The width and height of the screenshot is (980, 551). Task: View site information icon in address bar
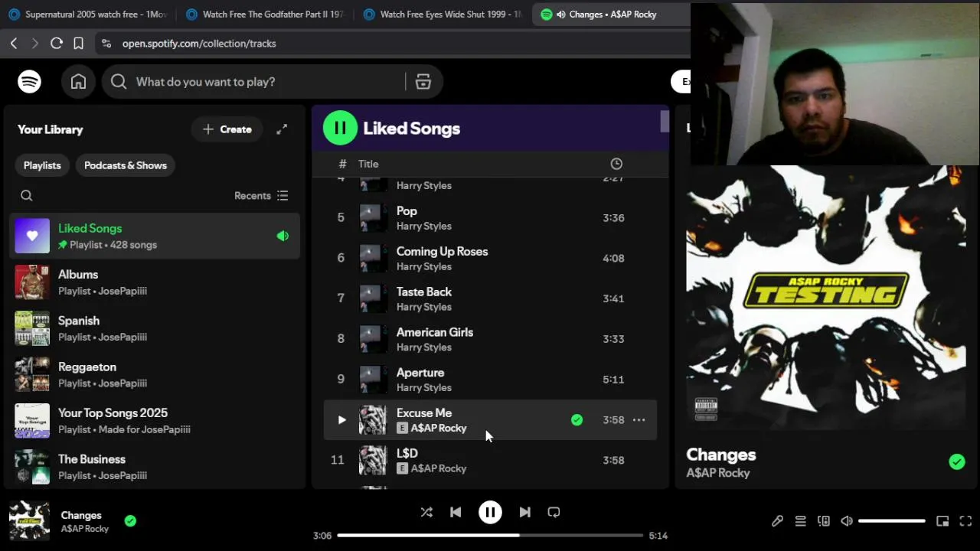[106, 44]
